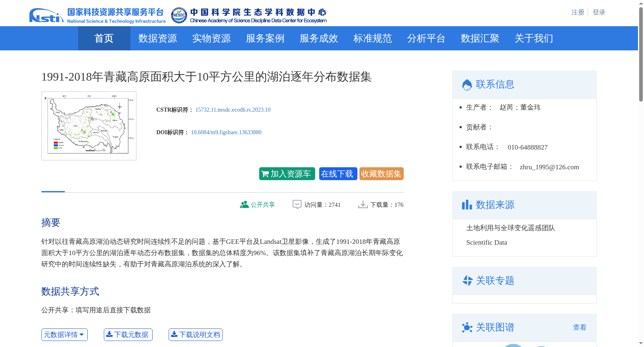
Task: Open the 服务案例 menu
Action: [x=265, y=38]
